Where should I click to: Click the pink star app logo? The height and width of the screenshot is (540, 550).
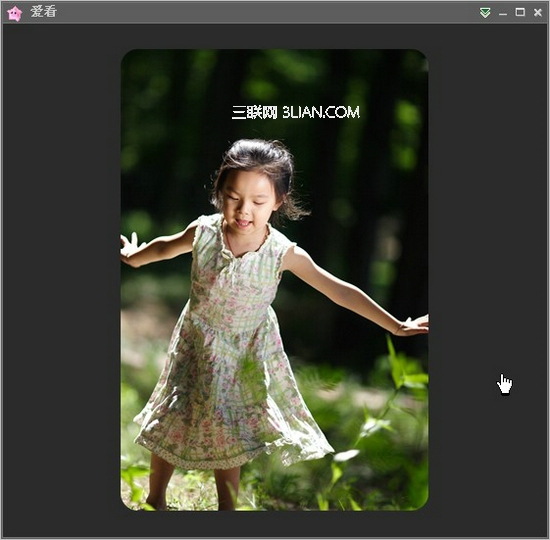point(14,13)
